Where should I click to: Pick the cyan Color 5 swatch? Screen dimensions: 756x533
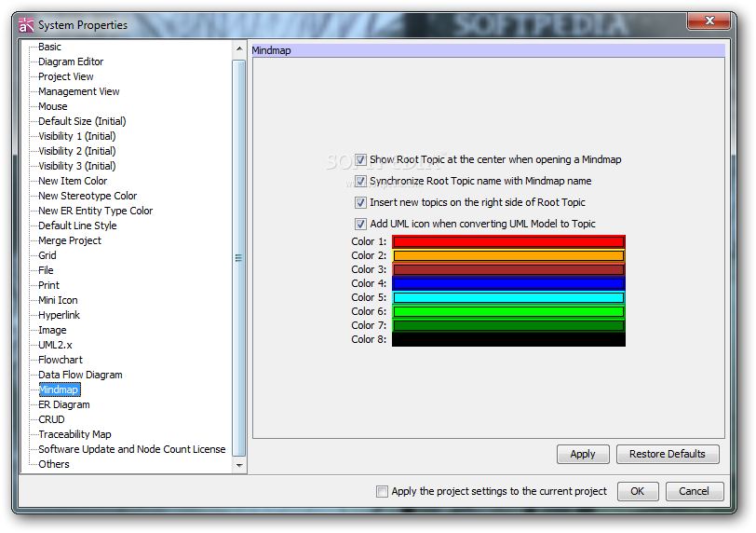(x=508, y=297)
